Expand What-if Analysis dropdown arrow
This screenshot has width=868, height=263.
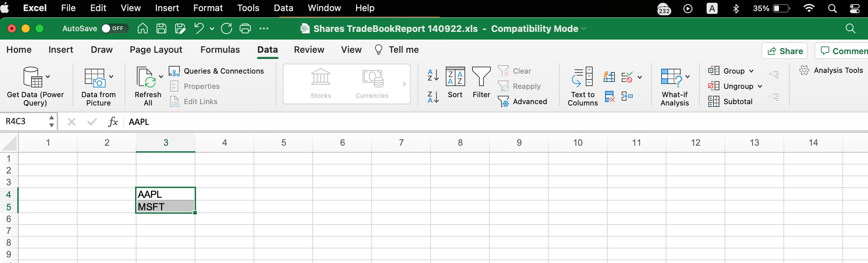(x=688, y=77)
